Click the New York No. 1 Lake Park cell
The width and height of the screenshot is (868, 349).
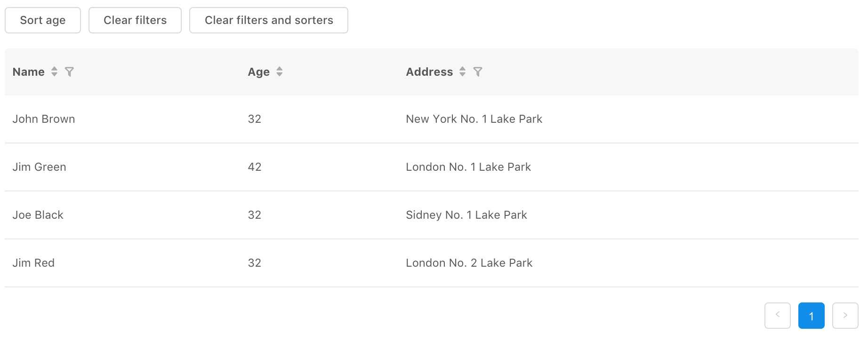tap(474, 119)
